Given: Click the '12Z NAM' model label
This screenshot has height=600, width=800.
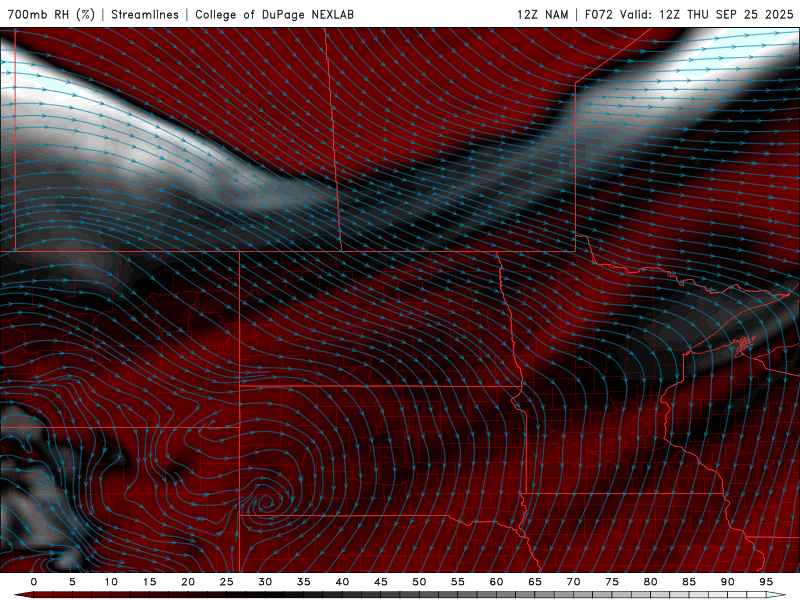Looking at the screenshot, I should (542, 14).
